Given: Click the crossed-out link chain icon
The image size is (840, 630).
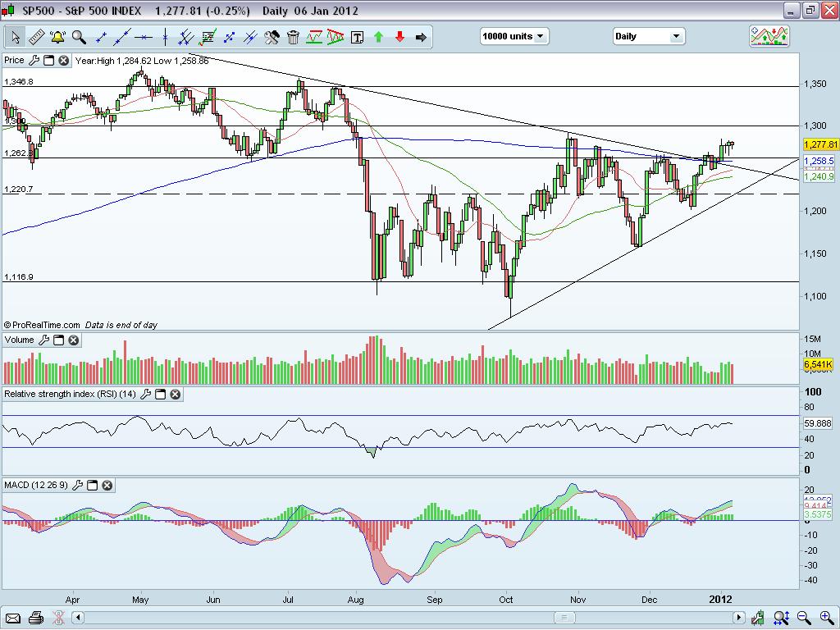Looking at the screenshot, I should click(58, 619).
